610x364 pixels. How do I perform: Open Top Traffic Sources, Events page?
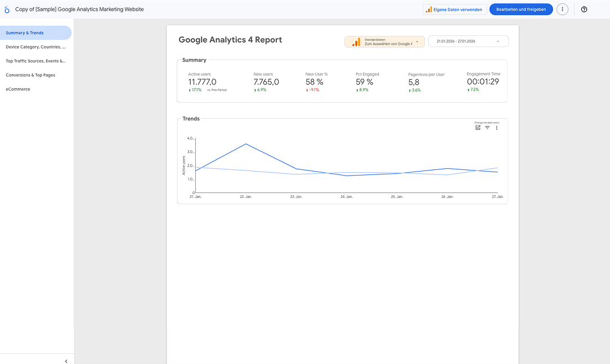35,61
